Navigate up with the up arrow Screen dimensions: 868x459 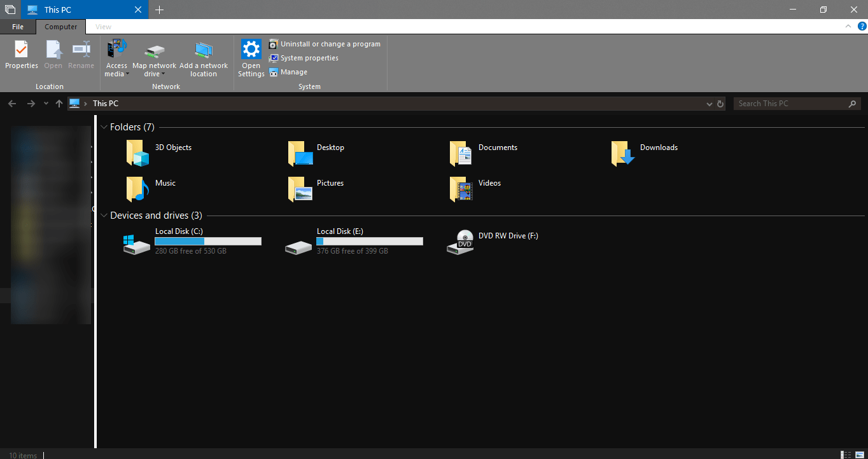(59, 103)
